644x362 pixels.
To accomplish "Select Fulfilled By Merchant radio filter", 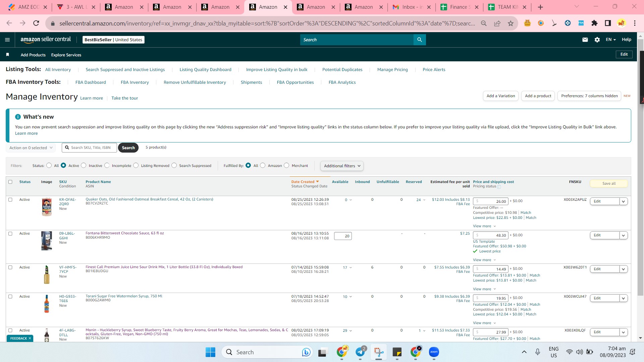I will [286, 165].
